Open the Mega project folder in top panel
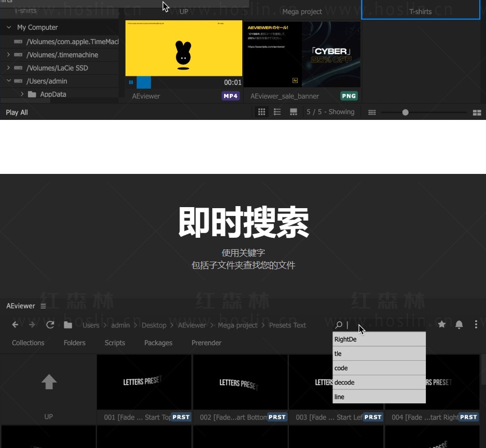Viewport: 486px width, 448px height. 302,12
